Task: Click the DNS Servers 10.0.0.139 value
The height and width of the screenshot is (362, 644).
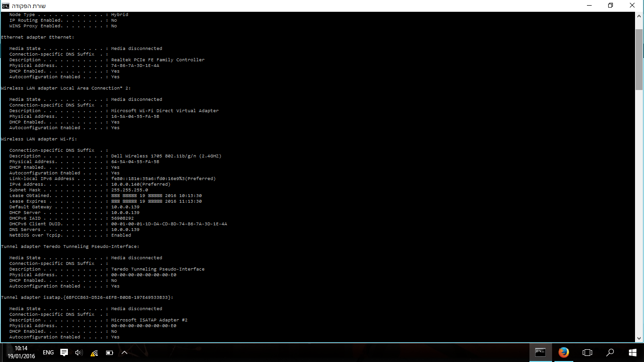Action: [125, 230]
